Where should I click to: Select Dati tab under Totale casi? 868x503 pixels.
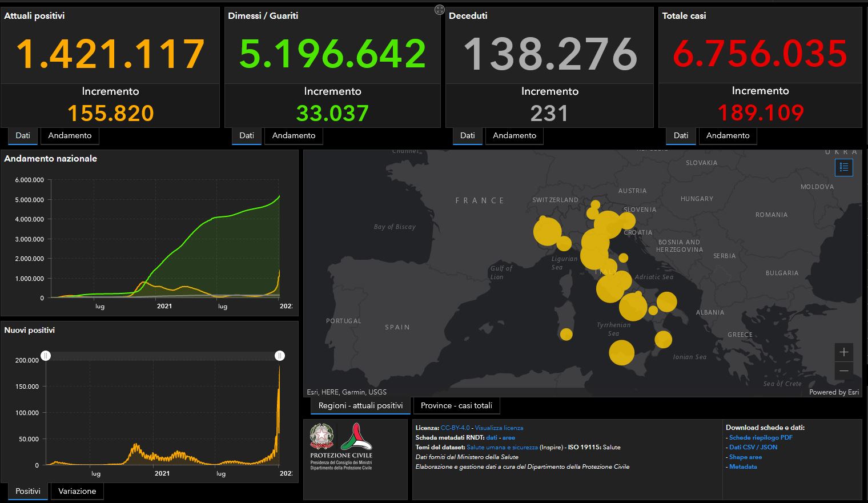pos(681,136)
